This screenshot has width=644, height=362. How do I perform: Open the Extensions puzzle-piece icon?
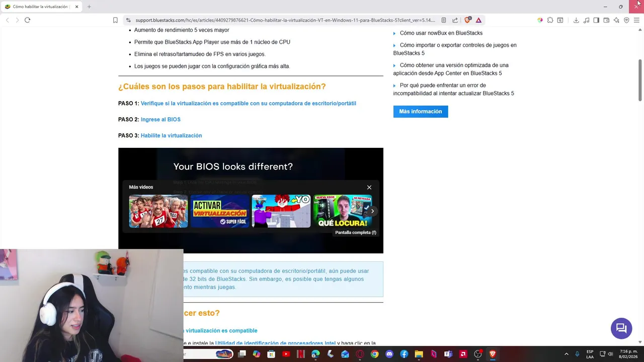[550, 20]
